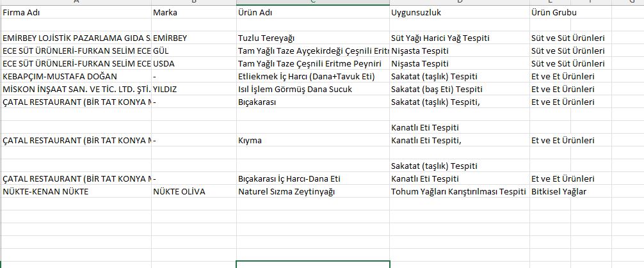Select the ECE SÜT ÜRÜNLERİ cell in USDA row
This screenshot has height=268, width=644.
76,63
